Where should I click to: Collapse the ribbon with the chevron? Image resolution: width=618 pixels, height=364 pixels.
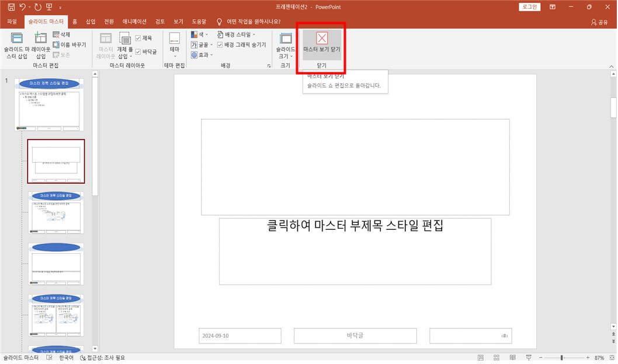612,66
